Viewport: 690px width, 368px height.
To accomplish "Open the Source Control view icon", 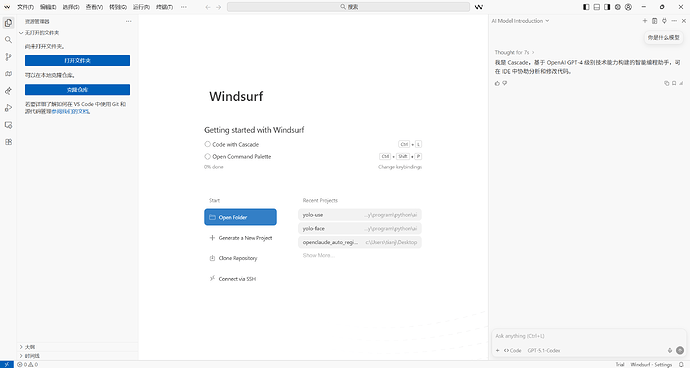I will pos(8,57).
